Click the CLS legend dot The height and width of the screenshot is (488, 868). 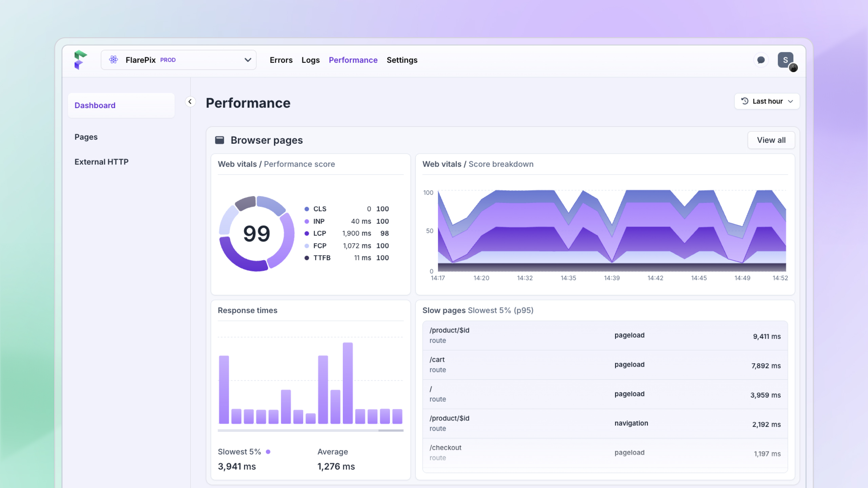point(307,209)
